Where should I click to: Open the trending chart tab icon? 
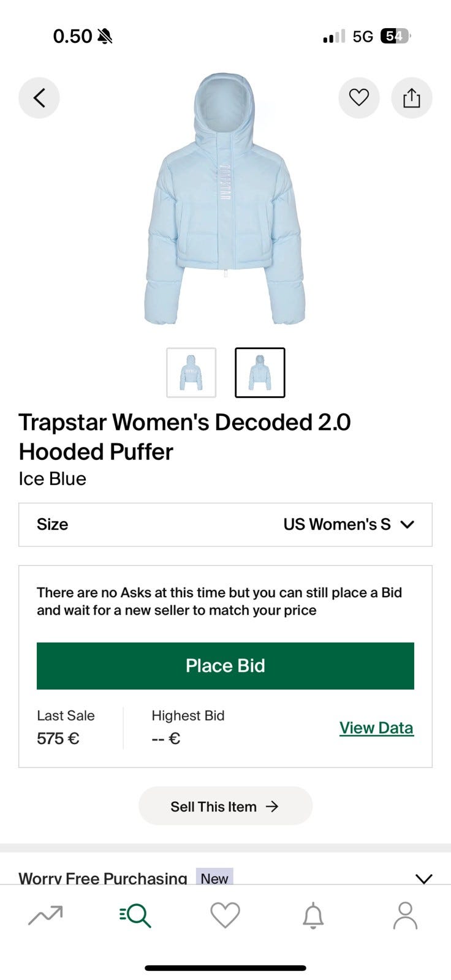[45, 916]
